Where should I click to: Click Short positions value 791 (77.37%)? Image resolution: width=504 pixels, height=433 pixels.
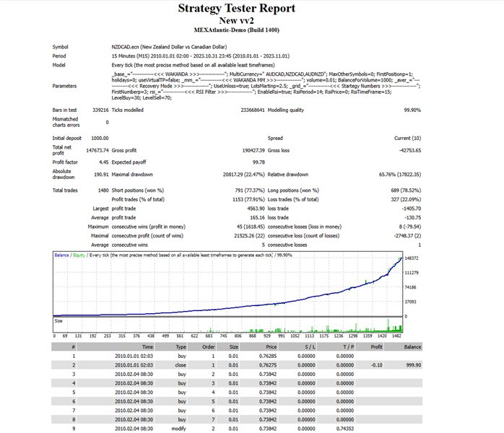pyautogui.click(x=250, y=191)
